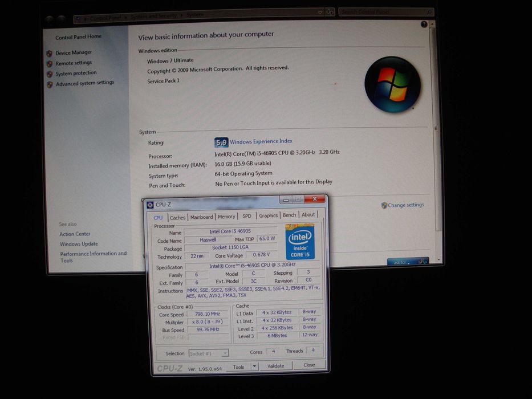Click the 'ask for' taskbar notification item

tap(408, 262)
